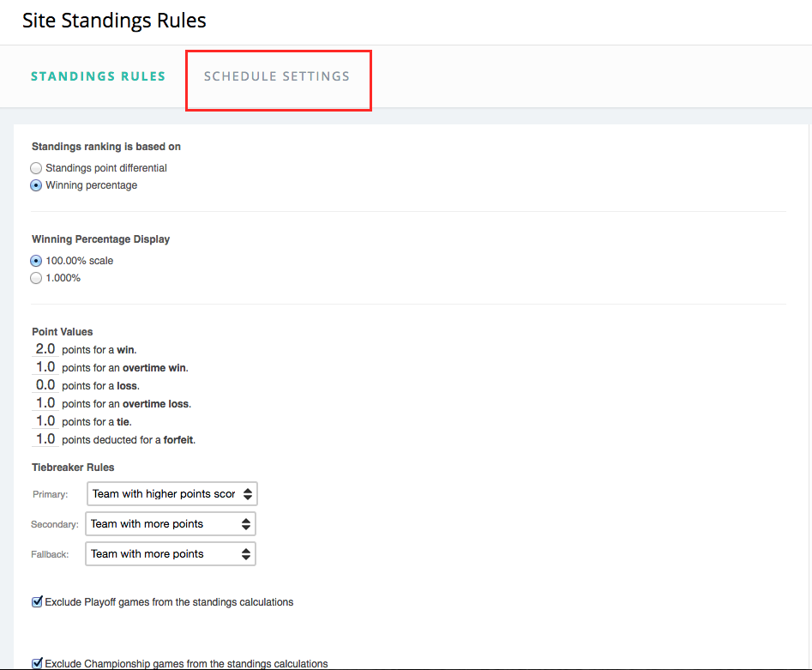Uncheck Exclude Playoff games from standings

[x=37, y=601]
